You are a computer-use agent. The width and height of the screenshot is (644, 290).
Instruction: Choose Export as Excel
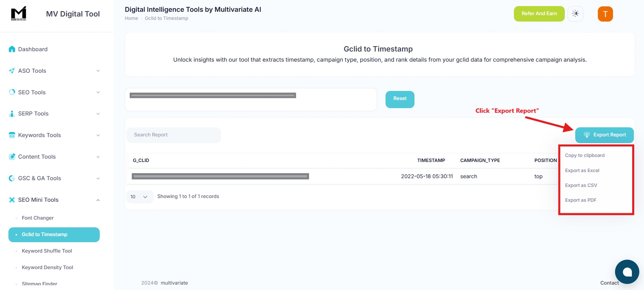click(582, 170)
